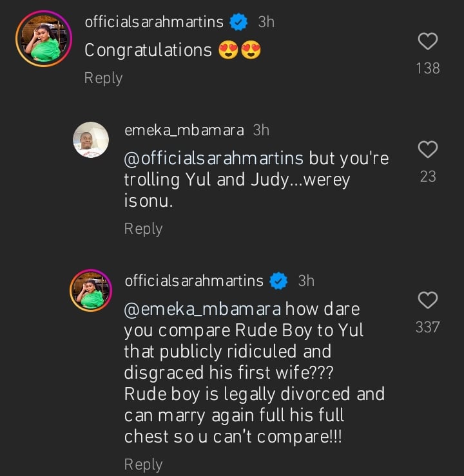
Task: Open the @emeka_mbamara mention in the last reply
Action: pyautogui.click(x=202, y=309)
